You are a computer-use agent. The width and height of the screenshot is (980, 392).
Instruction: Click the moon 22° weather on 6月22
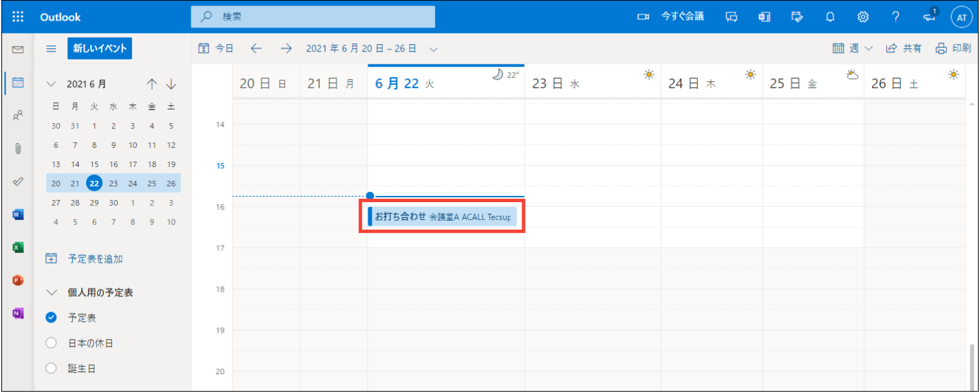coord(506,74)
